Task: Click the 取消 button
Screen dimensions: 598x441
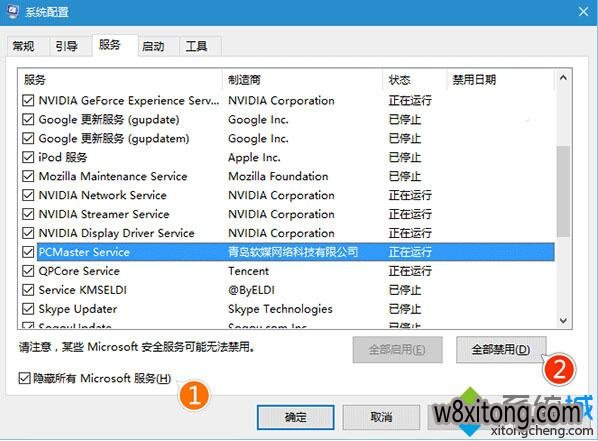Action: [x=381, y=417]
